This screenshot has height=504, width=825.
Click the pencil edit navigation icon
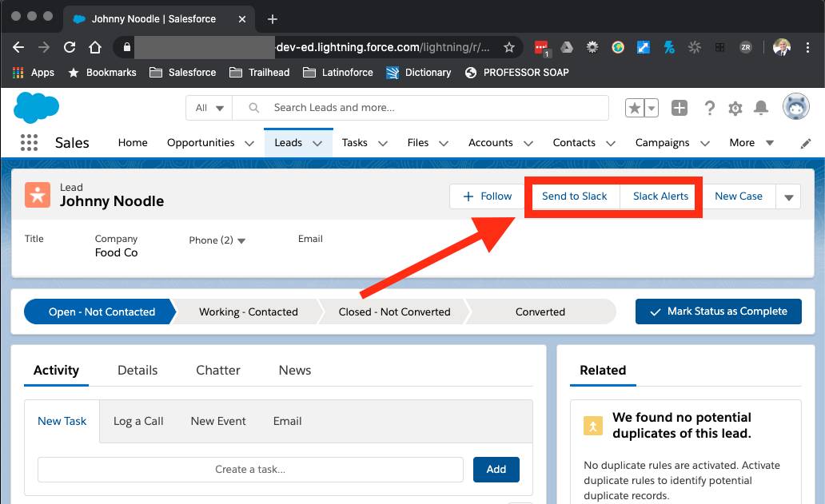(806, 144)
